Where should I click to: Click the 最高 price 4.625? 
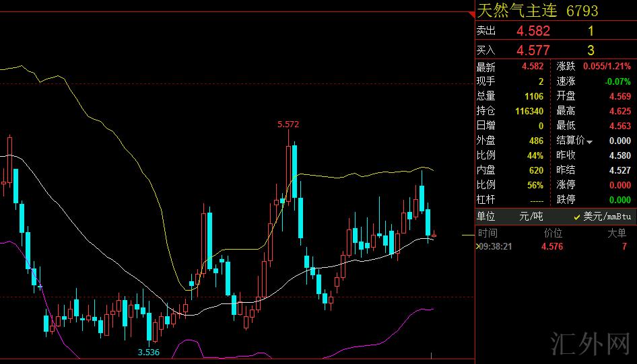point(619,111)
